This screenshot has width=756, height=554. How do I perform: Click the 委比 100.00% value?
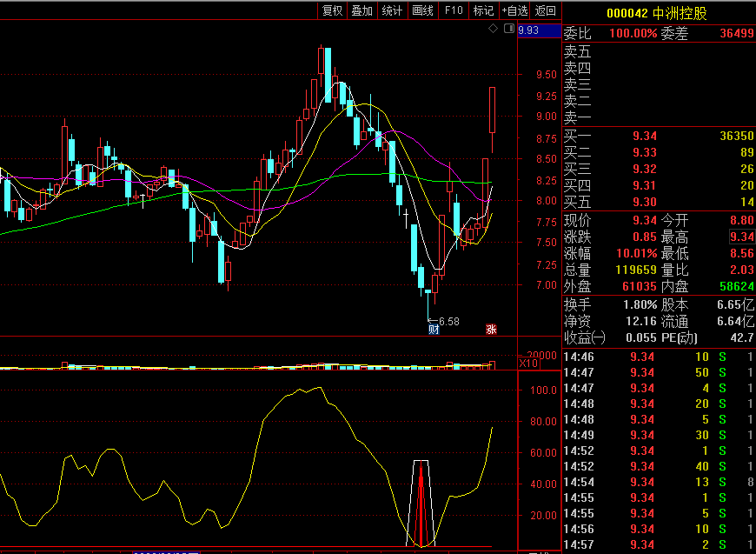coord(633,33)
